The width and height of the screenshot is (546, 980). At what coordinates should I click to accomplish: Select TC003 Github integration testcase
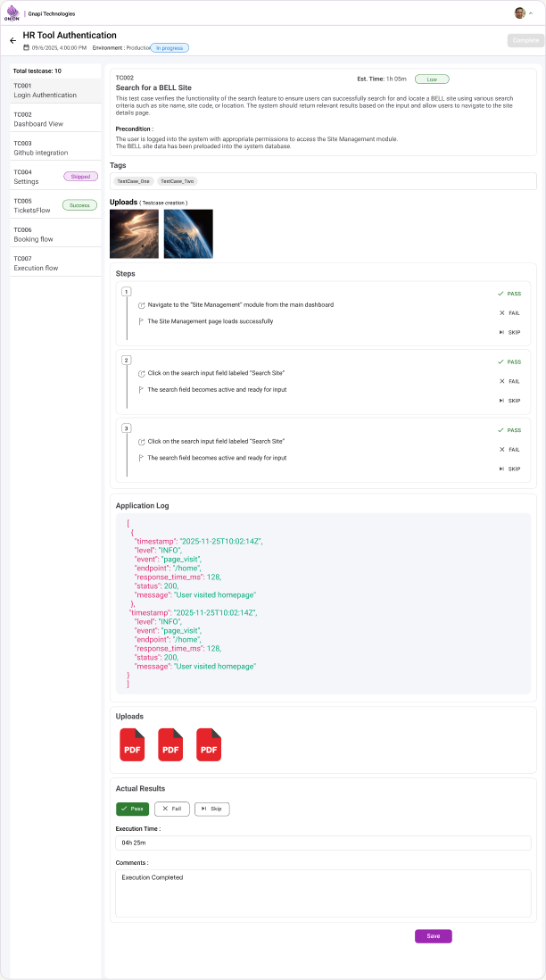(55, 148)
